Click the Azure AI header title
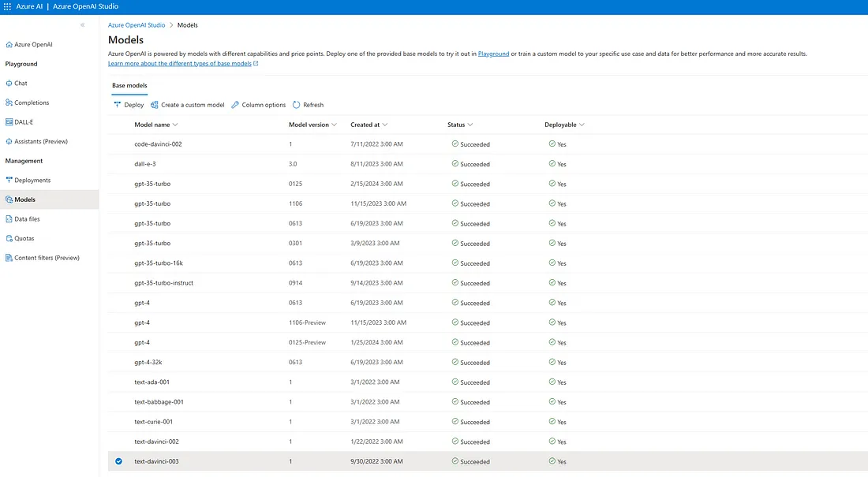Screen dimensions: 868x477 coord(29,6)
